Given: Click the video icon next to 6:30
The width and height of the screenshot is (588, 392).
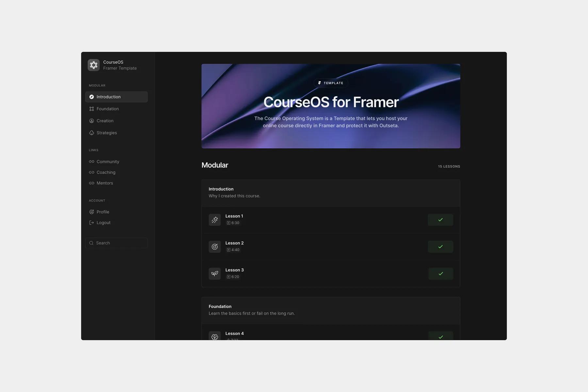Looking at the screenshot, I should pos(229,223).
